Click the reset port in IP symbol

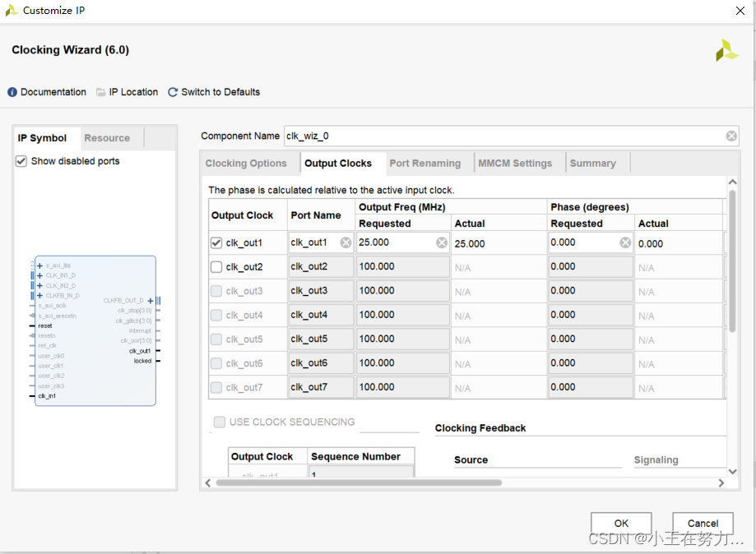pos(45,325)
